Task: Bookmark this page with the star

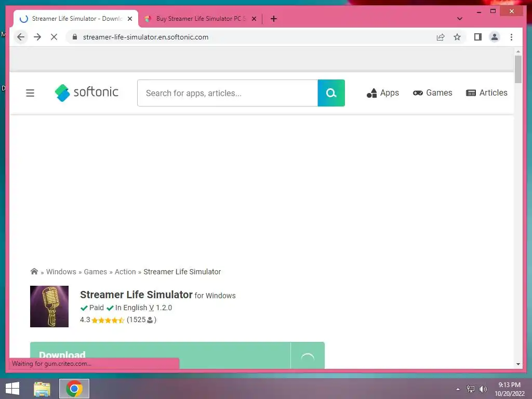Action: 457,37
